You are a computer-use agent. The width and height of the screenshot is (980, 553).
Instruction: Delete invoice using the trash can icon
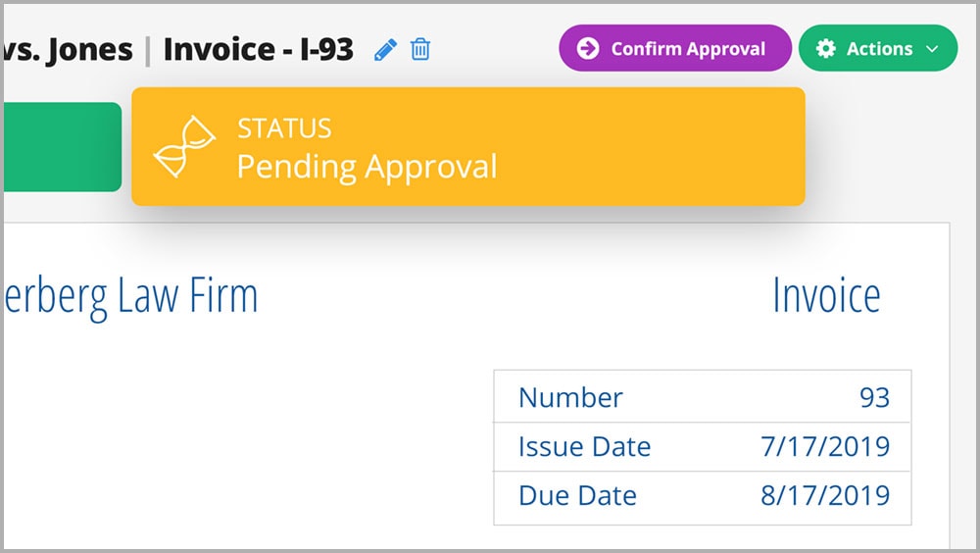pyautogui.click(x=420, y=49)
